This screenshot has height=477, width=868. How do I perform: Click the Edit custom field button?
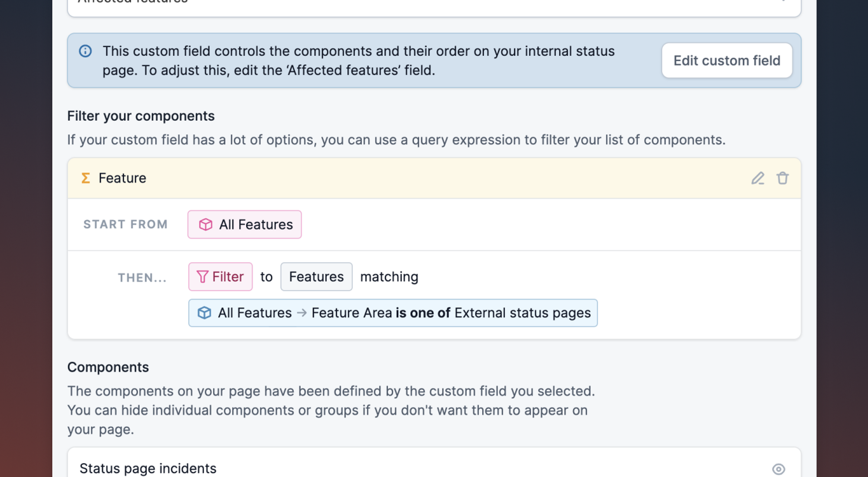pos(727,60)
